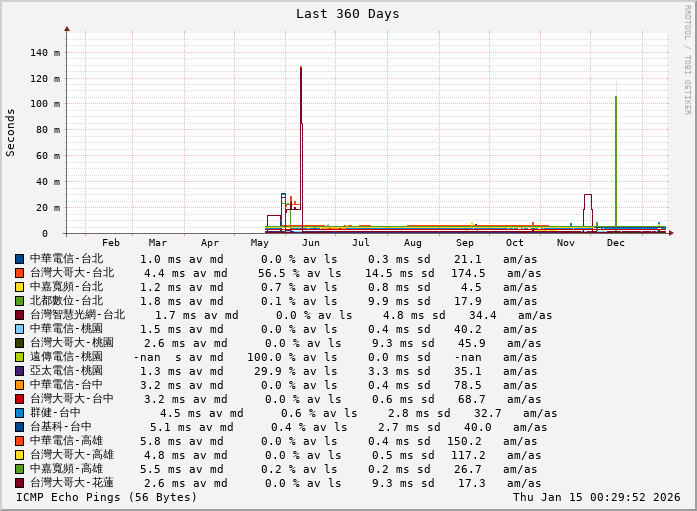This screenshot has width=697, height=511.
Task: Click the 台灣智慧光網-台北 legend label text
Action: click(x=77, y=315)
